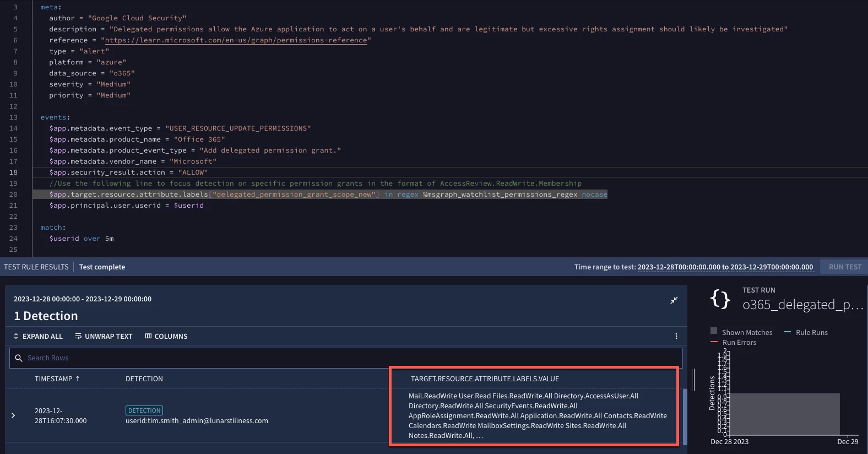The image size is (868, 454).
Task: Open the Microsoft permissions-reference link
Action: [x=236, y=40]
